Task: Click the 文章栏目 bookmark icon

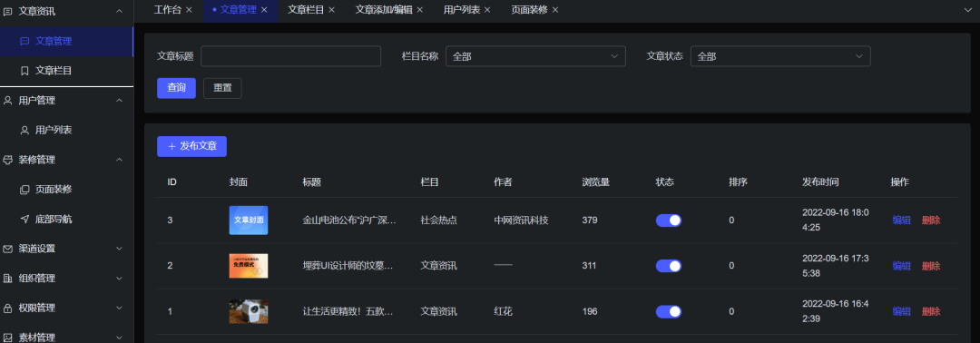Action: coord(24,71)
